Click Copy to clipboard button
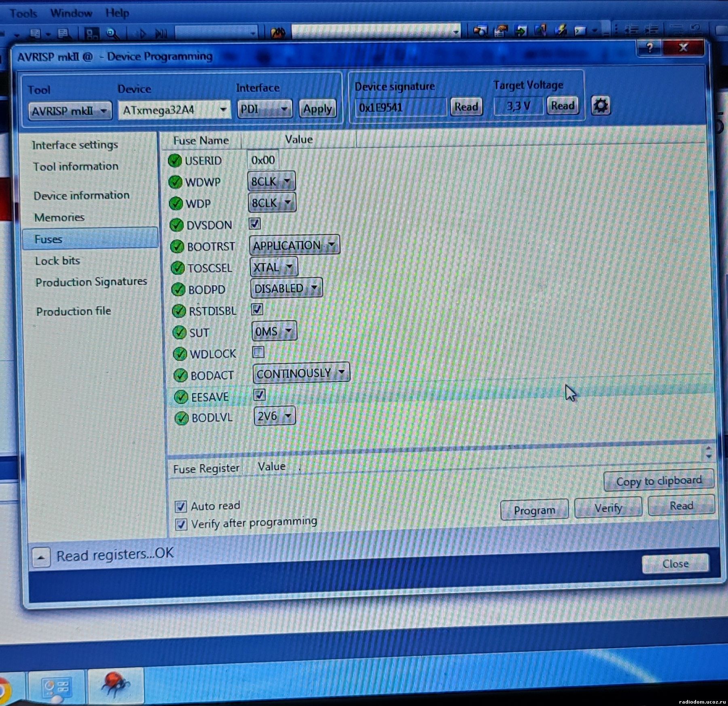Viewport: 728px width, 706px height. [x=659, y=481]
